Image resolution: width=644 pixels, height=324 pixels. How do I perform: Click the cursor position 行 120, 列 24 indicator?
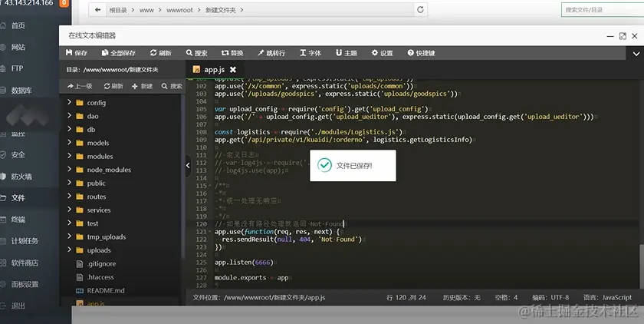406,297
